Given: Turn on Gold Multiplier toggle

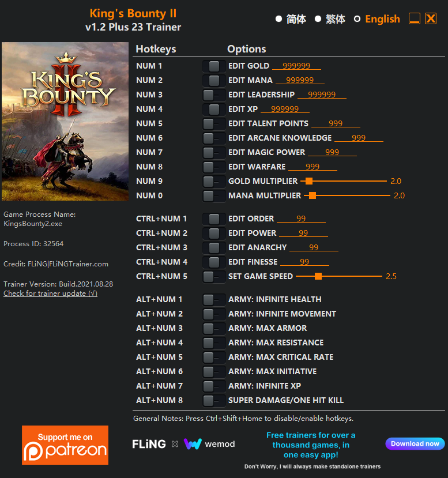Looking at the screenshot, I should coord(214,181).
